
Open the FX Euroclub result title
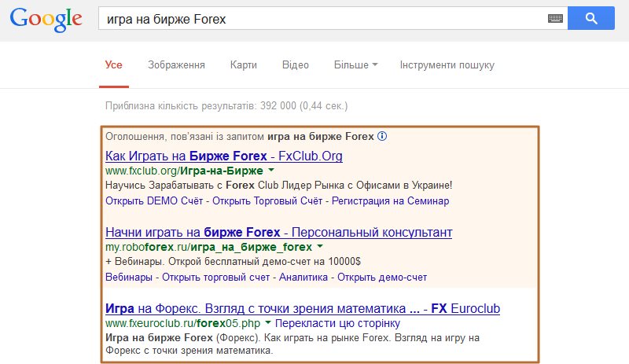pyautogui.click(x=303, y=308)
